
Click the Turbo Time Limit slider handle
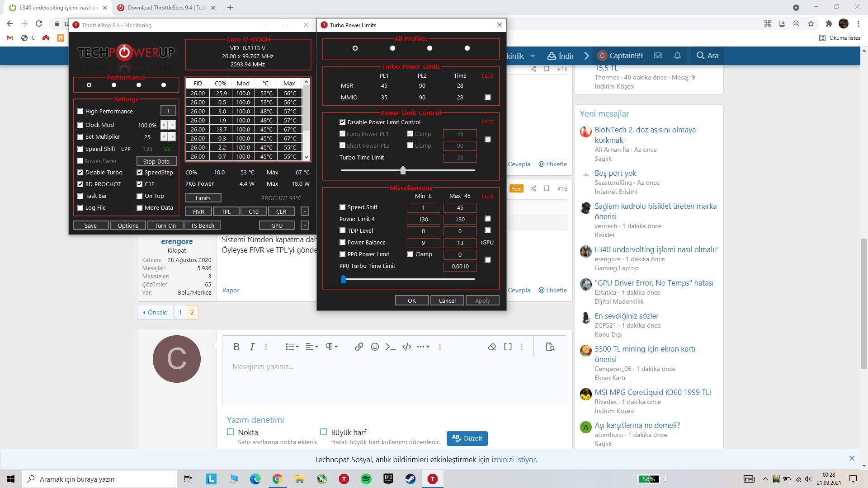(403, 170)
